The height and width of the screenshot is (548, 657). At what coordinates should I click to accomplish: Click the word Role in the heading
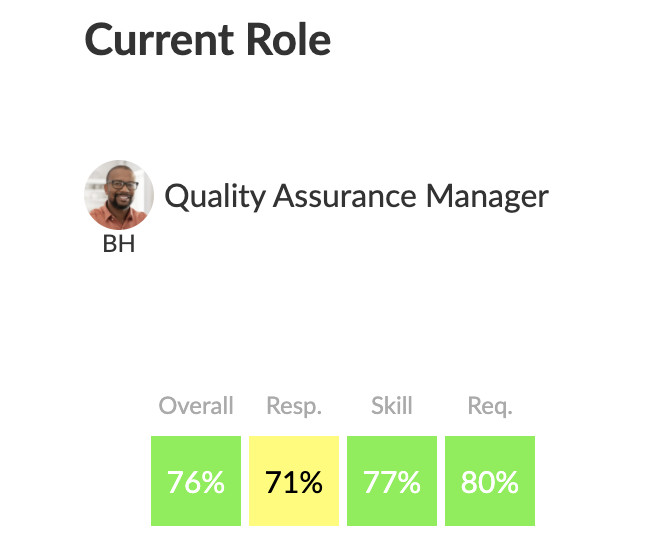tap(289, 39)
